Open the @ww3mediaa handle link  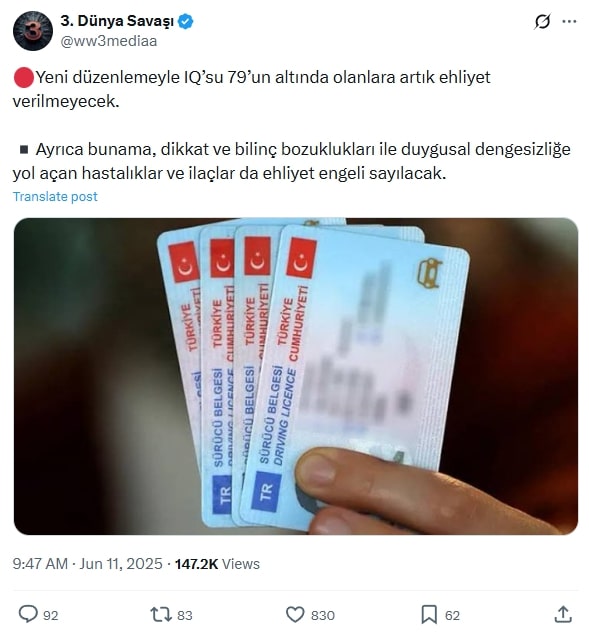pos(109,41)
